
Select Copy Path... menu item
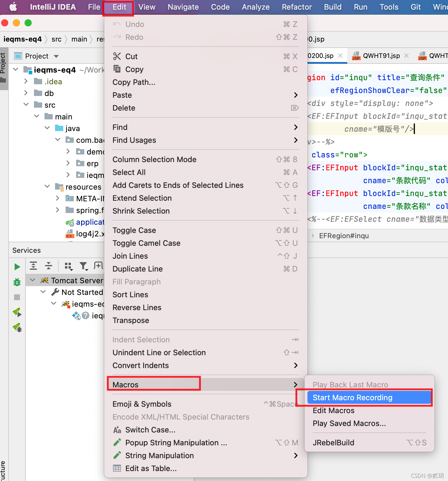coord(206,82)
